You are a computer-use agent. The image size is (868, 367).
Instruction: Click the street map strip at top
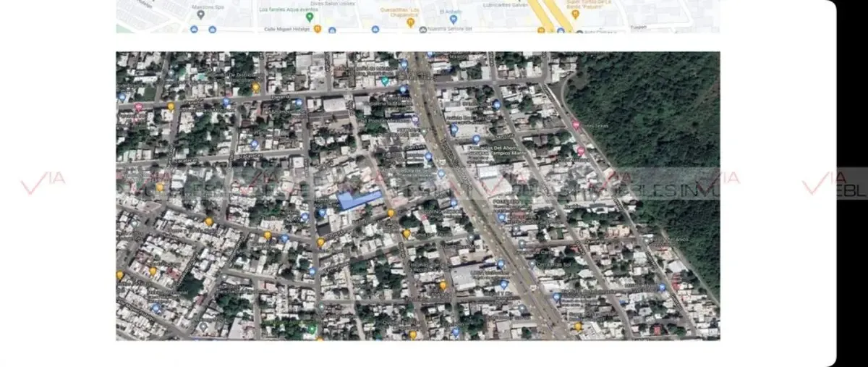tap(418, 16)
